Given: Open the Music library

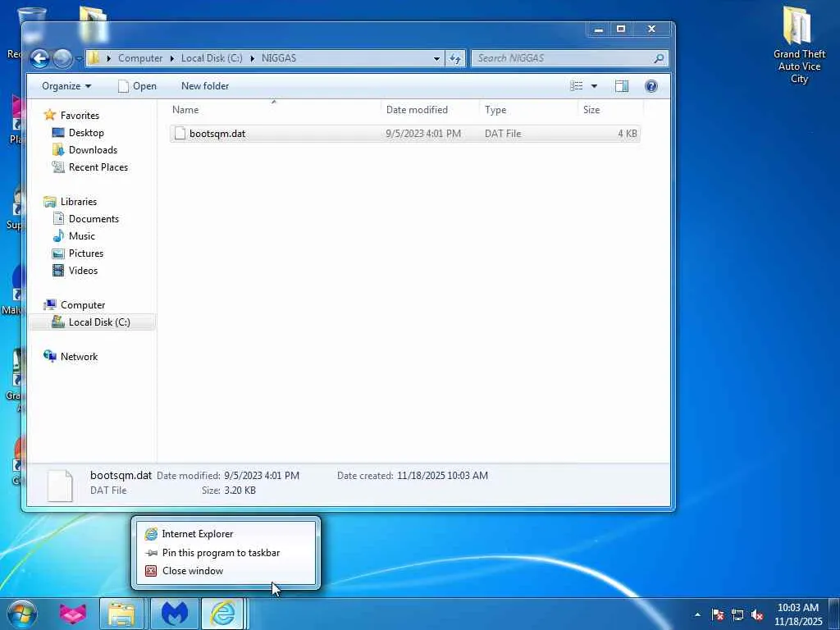Looking at the screenshot, I should 81,235.
